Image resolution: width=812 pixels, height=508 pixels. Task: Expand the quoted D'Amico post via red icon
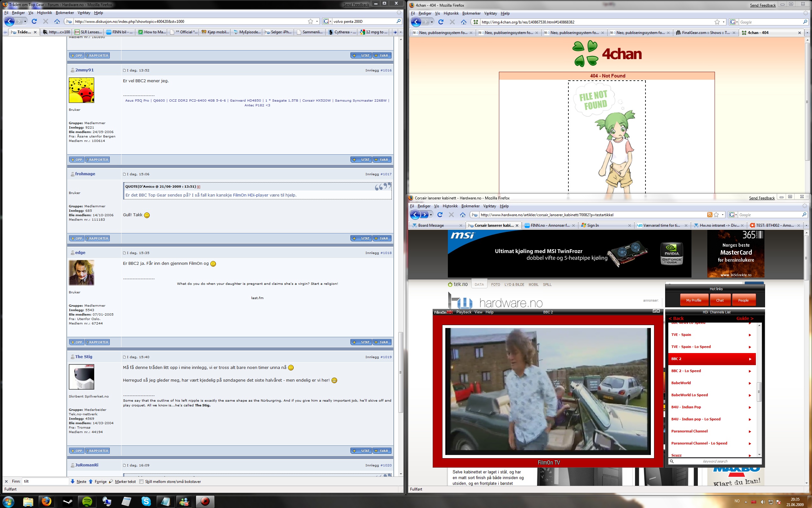click(199, 187)
